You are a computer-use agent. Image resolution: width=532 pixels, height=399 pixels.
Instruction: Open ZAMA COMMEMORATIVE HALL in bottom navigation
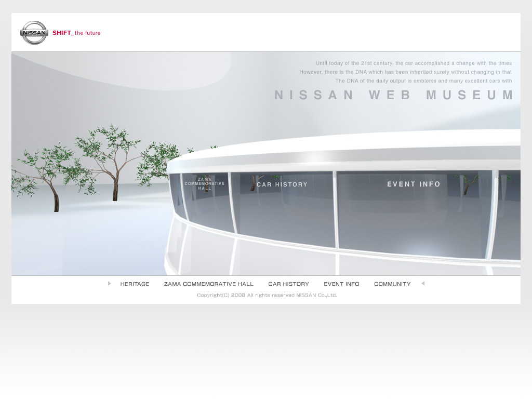pos(209,284)
